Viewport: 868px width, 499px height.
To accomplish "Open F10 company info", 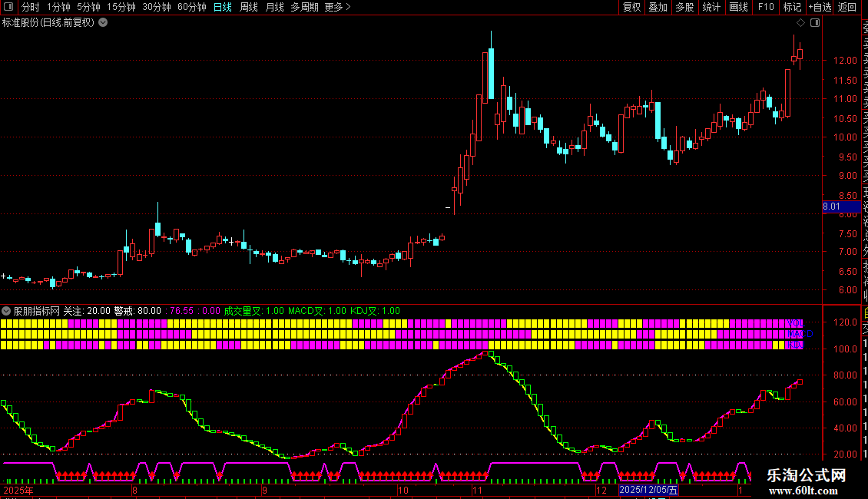I will click(766, 7).
